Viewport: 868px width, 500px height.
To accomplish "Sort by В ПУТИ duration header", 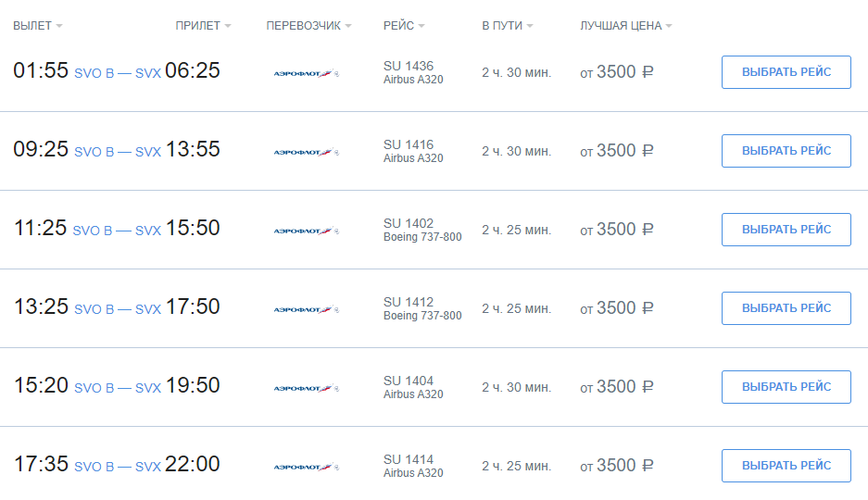I will (x=507, y=26).
